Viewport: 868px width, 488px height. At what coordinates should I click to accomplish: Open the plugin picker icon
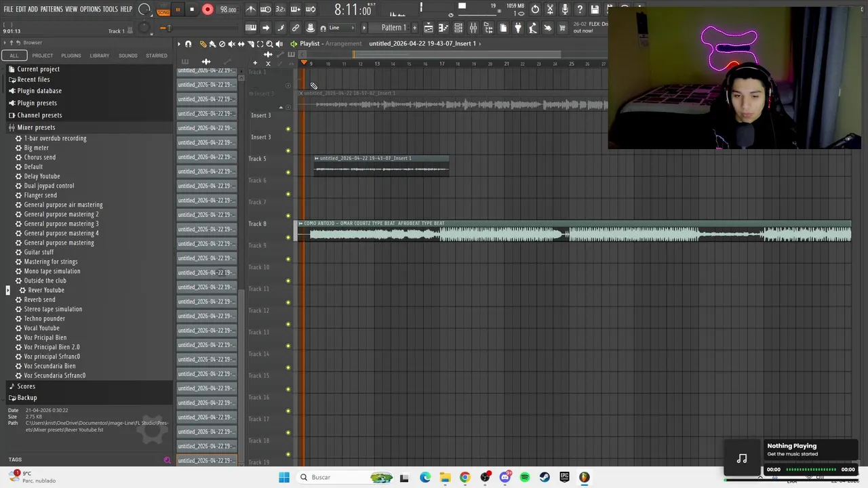tap(518, 28)
